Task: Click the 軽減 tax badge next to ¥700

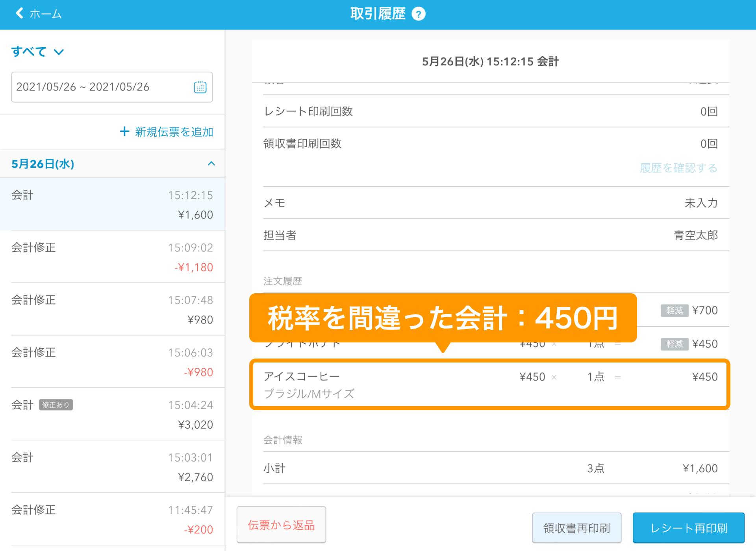Action: [x=674, y=310]
